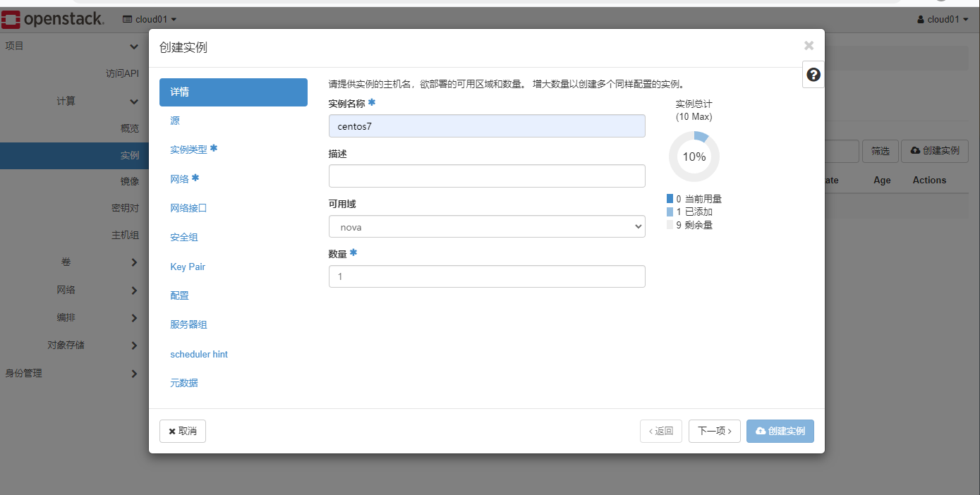Expand the 卷 sidebar section
This screenshot has height=495, width=980.
(71, 262)
